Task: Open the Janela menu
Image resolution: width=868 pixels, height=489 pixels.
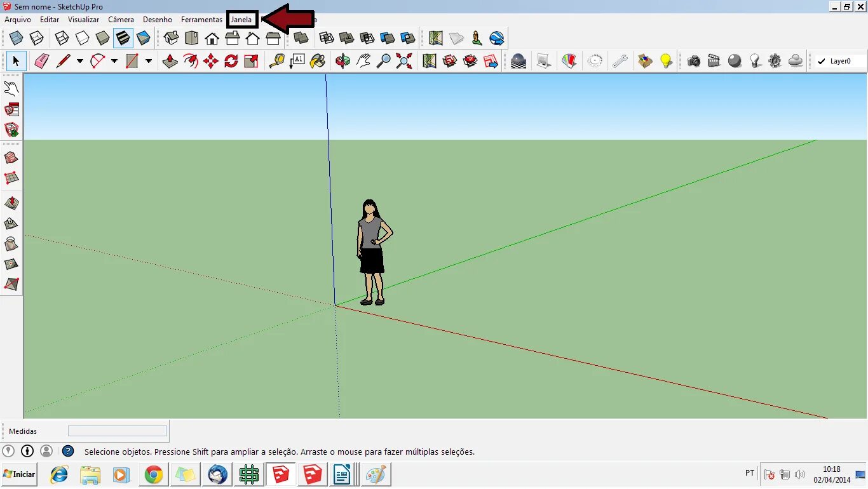Action: tap(241, 20)
